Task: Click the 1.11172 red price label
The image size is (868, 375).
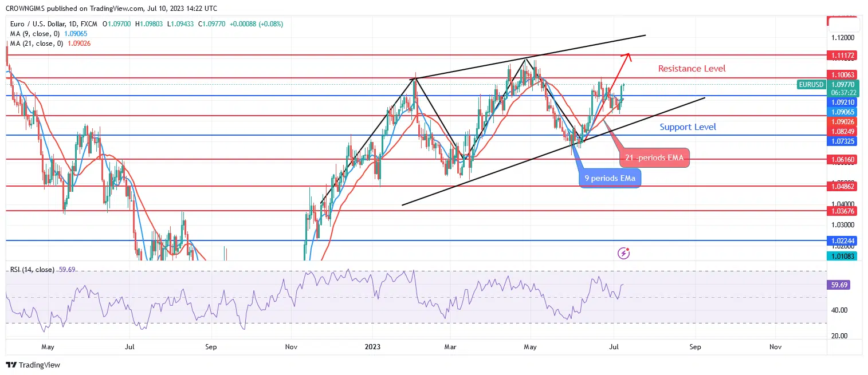Action: [843, 56]
